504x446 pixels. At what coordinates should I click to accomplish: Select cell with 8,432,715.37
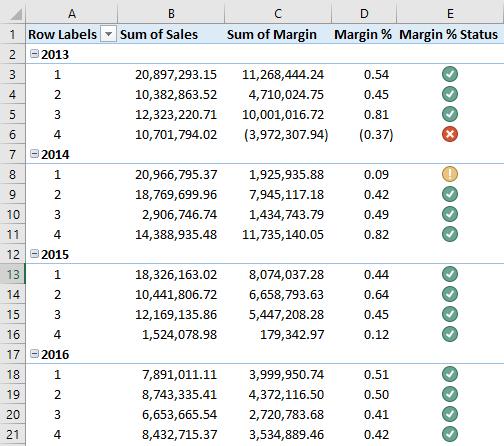[171, 434]
